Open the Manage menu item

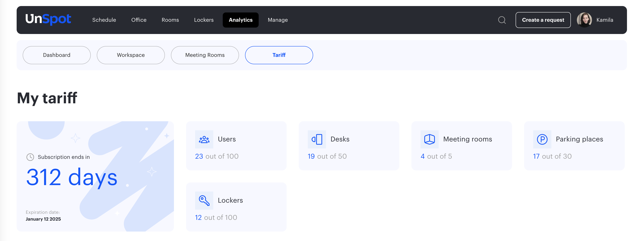coord(278,20)
